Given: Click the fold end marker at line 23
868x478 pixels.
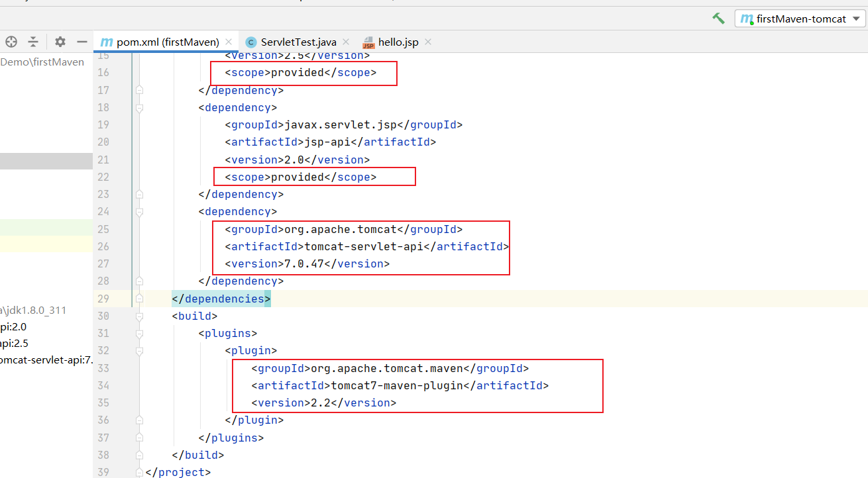Looking at the screenshot, I should (139, 194).
